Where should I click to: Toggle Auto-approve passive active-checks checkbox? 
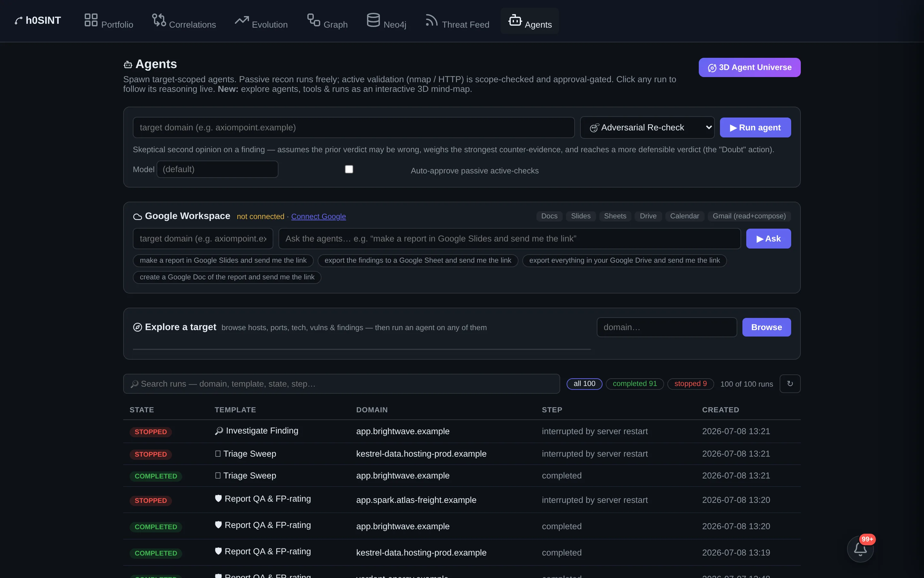349,169
